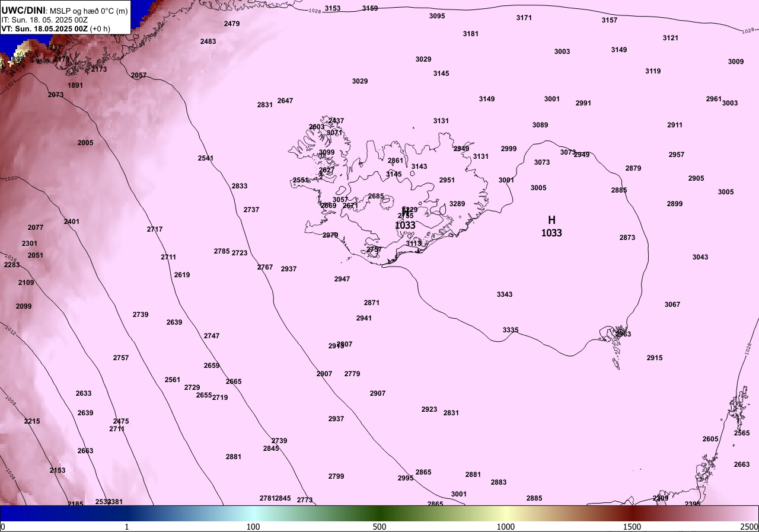Click the 3335 height value
This screenshot has width=759, height=532.
pyautogui.click(x=511, y=330)
